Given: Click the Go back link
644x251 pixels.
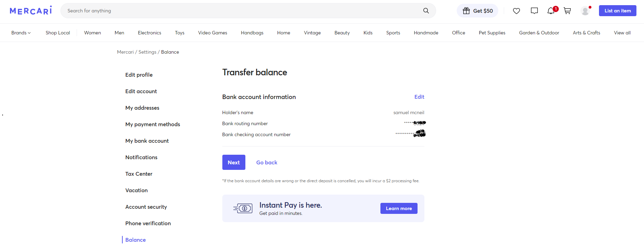Looking at the screenshot, I should coord(267,163).
